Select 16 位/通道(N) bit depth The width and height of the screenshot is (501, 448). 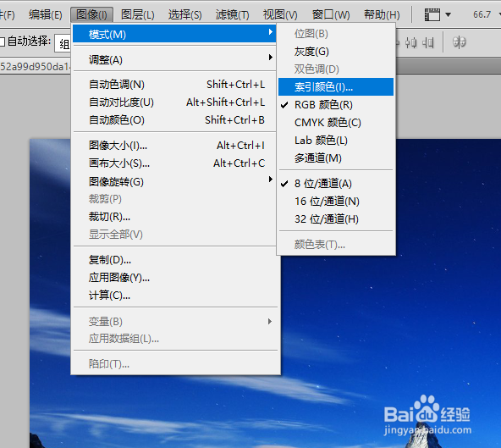[x=336, y=202]
